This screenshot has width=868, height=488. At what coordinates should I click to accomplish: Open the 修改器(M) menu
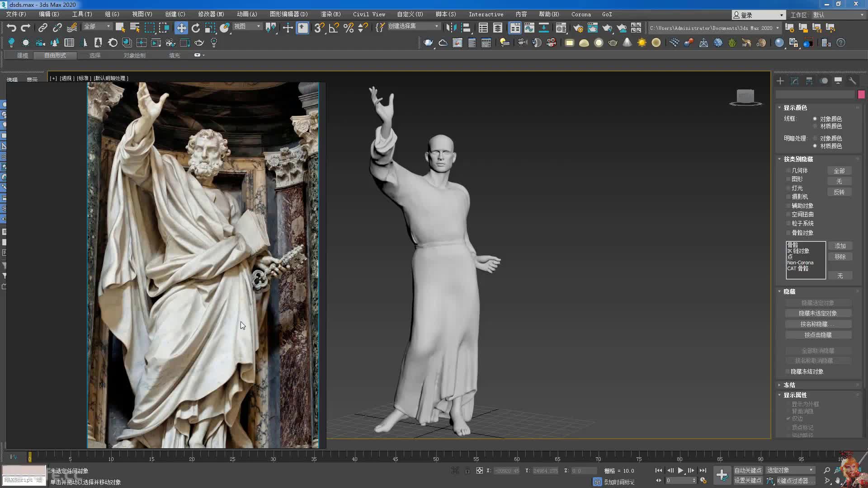[x=211, y=14]
